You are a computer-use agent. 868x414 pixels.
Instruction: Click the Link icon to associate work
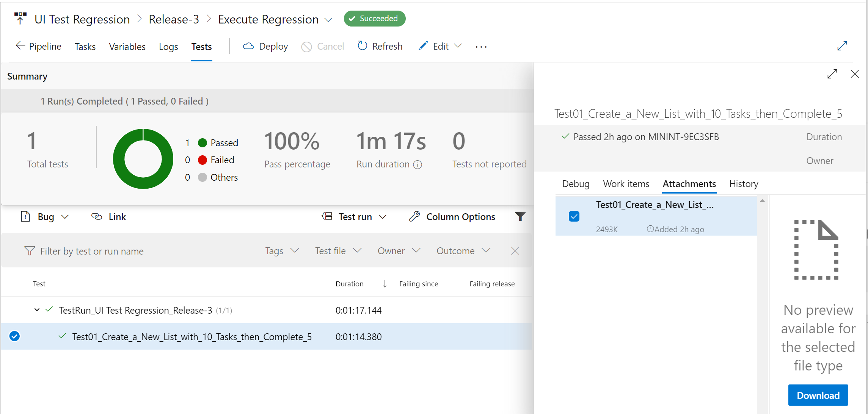point(96,216)
